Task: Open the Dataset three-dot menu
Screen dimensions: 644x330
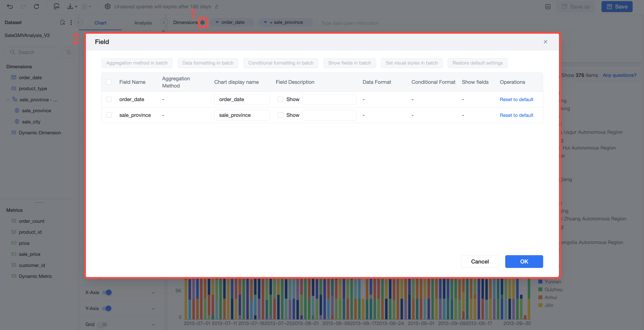Action: (x=71, y=23)
